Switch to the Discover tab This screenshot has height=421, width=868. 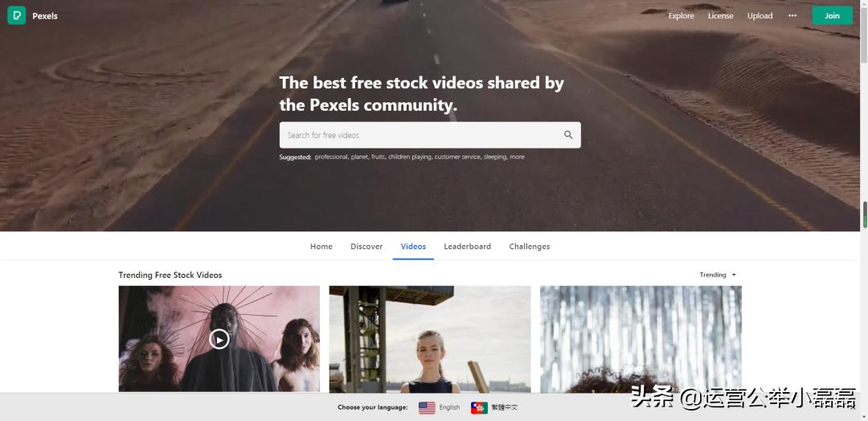pyautogui.click(x=366, y=247)
